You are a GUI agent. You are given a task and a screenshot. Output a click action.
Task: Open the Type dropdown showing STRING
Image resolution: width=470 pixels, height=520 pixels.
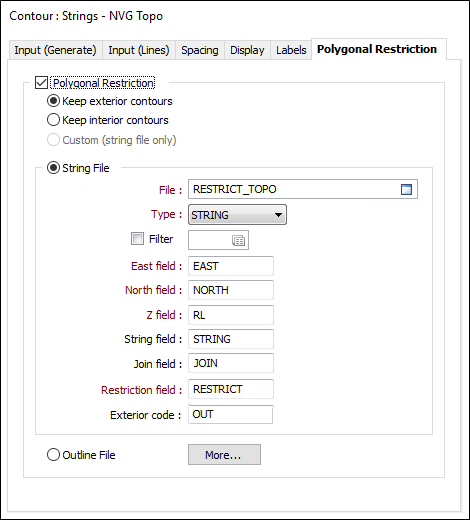pos(237,215)
